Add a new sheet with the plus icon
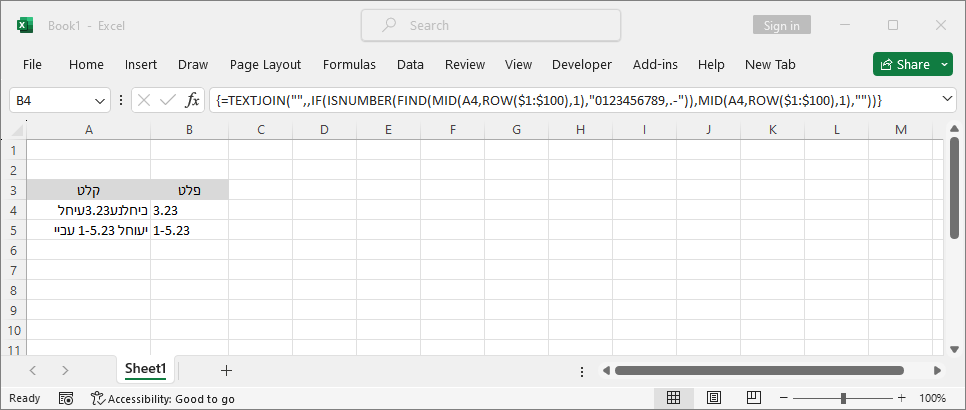This screenshot has width=966, height=410. pyautogui.click(x=226, y=370)
